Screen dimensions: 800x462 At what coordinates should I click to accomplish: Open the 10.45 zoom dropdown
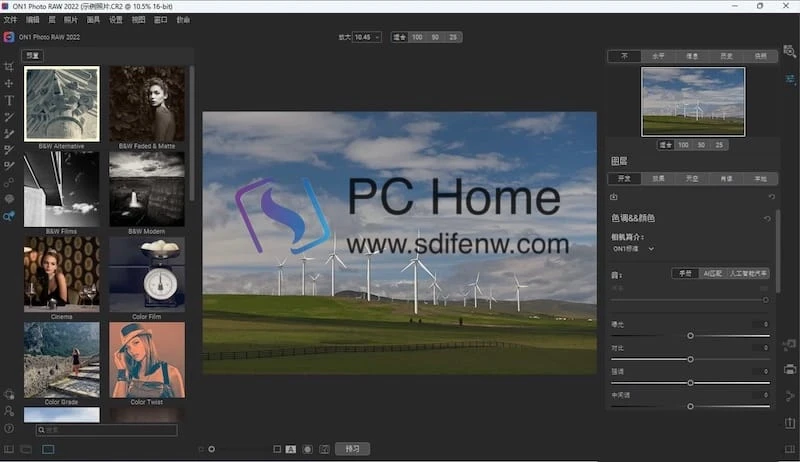[x=367, y=37]
